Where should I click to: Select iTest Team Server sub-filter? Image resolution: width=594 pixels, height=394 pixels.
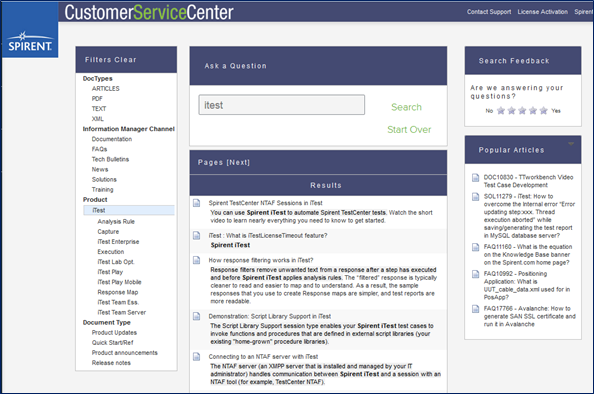point(122,313)
